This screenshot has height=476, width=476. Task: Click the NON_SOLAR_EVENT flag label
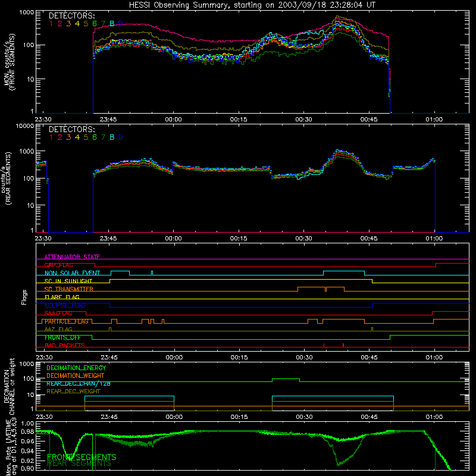pos(72,273)
